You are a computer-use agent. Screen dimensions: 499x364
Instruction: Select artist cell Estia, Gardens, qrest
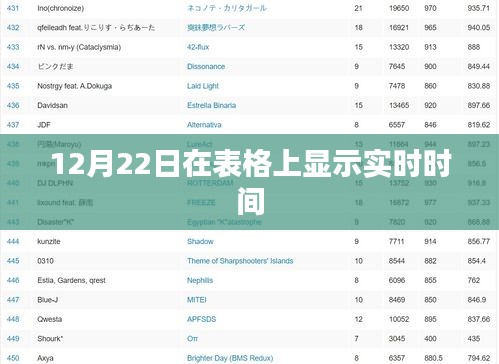coord(71,280)
